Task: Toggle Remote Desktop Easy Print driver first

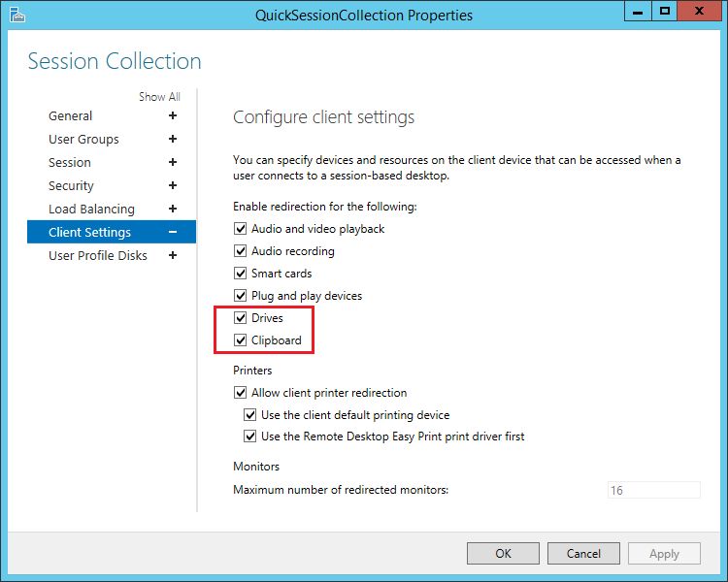Action: [249, 436]
